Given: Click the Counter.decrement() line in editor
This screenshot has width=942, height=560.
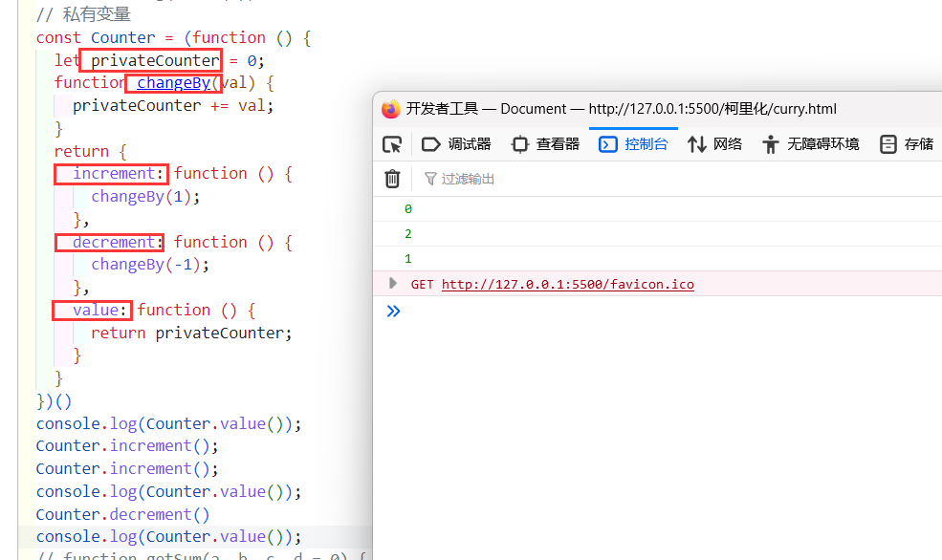Looking at the screenshot, I should pyautogui.click(x=122, y=514).
